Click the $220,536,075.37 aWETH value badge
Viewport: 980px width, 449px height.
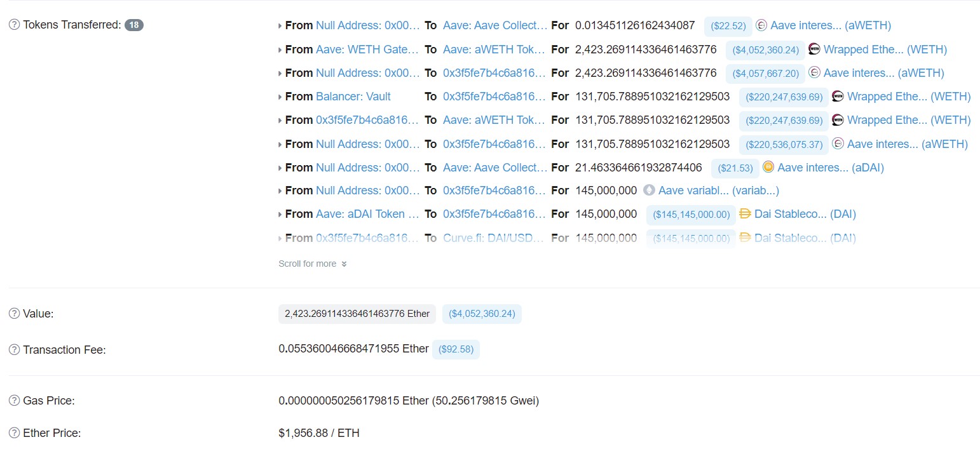coord(784,144)
